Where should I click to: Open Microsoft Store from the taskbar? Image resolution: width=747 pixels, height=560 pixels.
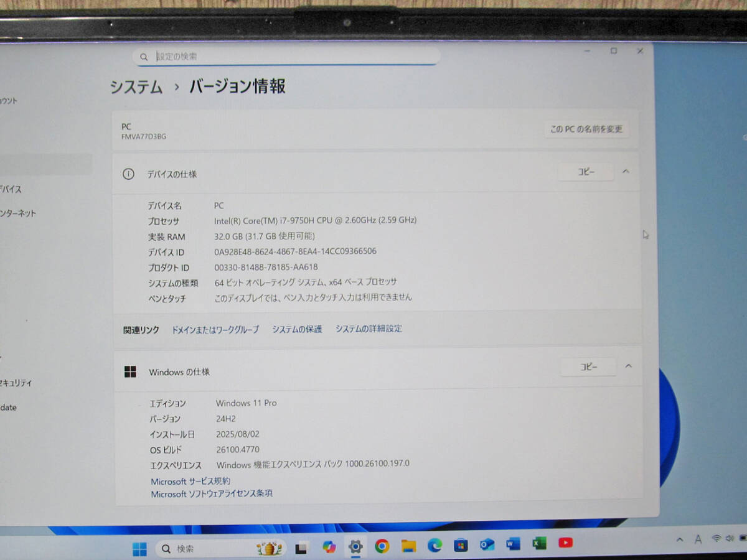[461, 545]
